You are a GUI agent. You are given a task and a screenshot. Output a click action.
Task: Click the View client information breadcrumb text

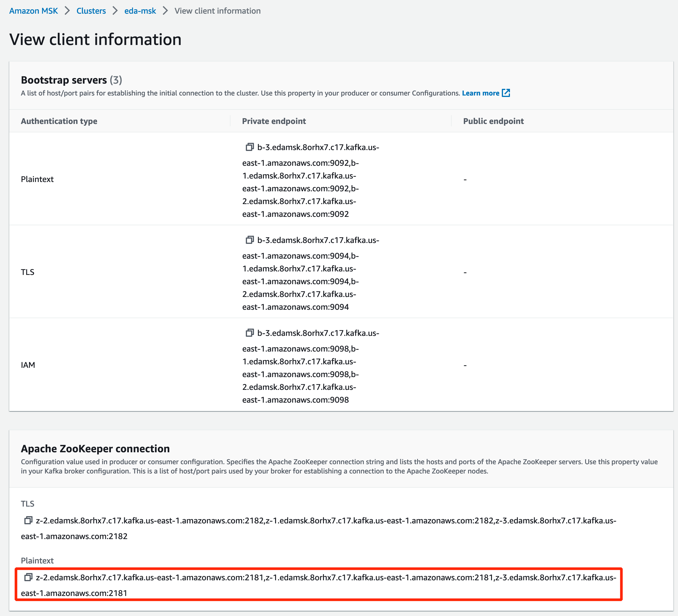(x=218, y=11)
